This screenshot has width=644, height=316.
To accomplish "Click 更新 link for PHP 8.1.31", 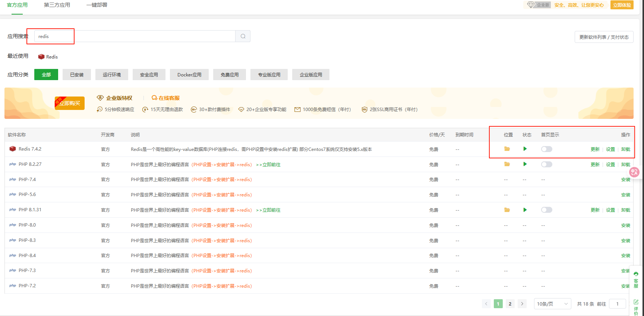I will [x=595, y=210].
